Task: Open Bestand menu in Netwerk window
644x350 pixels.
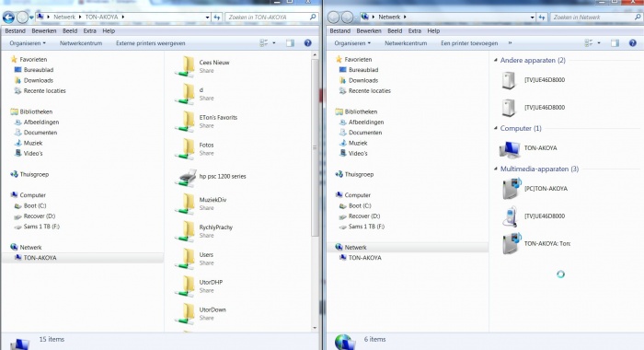Action: [x=340, y=30]
